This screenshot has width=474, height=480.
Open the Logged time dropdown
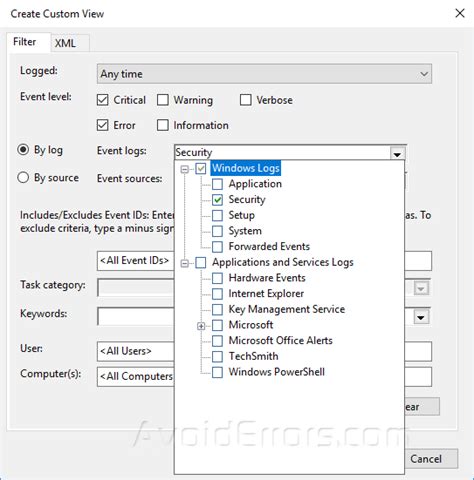pyautogui.click(x=264, y=74)
